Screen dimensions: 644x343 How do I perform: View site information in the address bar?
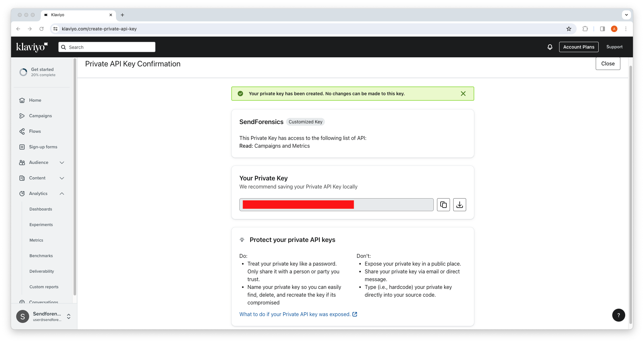click(x=55, y=29)
